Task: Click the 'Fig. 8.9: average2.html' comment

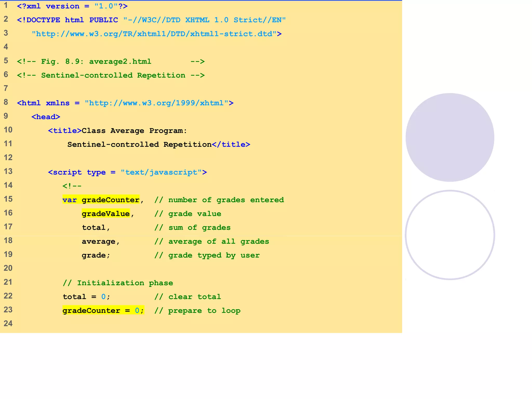Action: 96,62
